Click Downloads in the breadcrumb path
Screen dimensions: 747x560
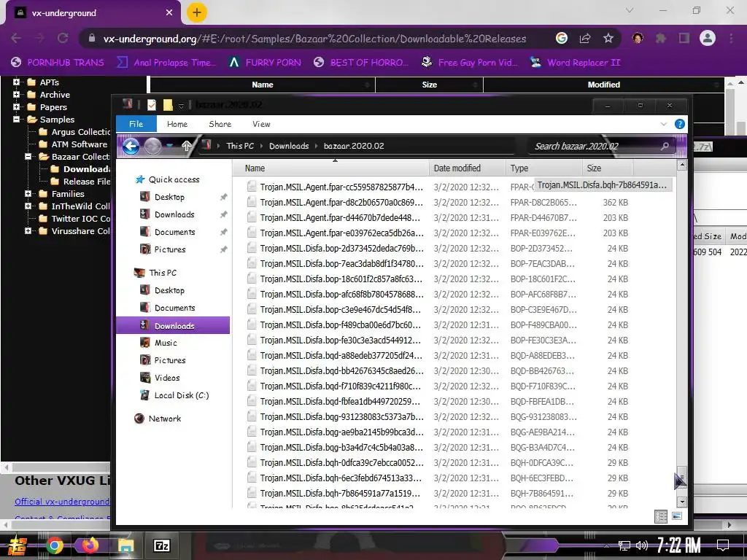[289, 146]
